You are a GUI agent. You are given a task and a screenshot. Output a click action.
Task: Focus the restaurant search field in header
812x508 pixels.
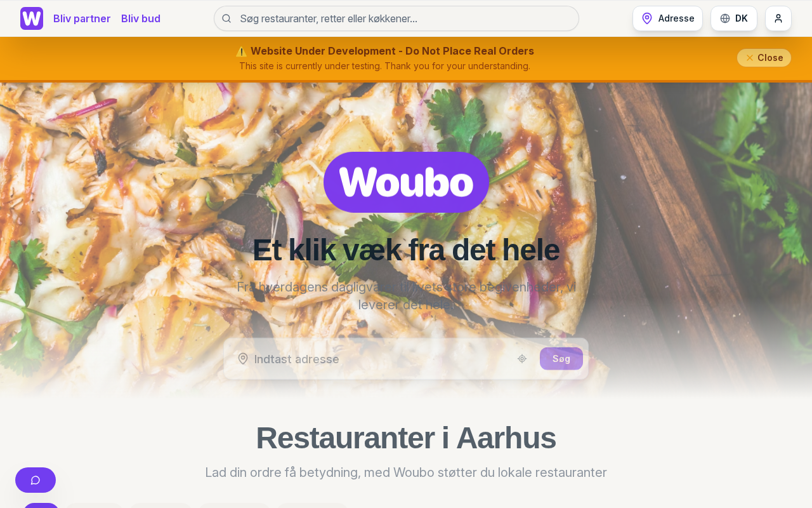tap(396, 18)
